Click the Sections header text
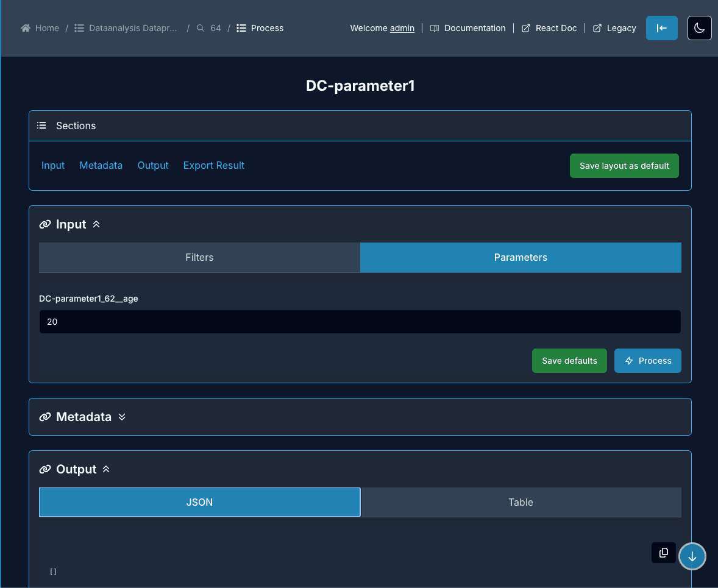Screen dimensions: 718x588 point(76,126)
